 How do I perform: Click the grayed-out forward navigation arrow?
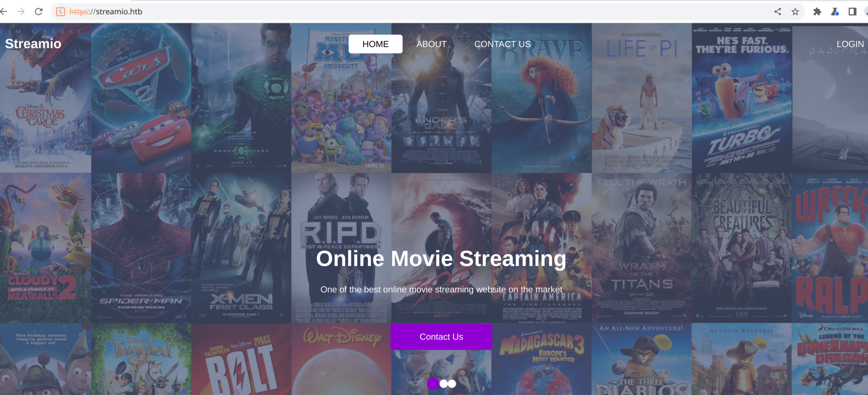click(21, 11)
